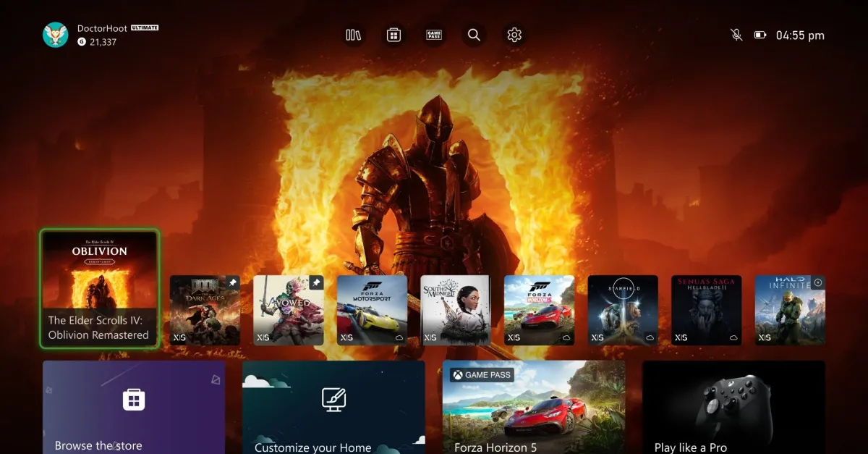This screenshot has height=454, width=868.
Task: Open Search from the top bar
Action: (474, 35)
